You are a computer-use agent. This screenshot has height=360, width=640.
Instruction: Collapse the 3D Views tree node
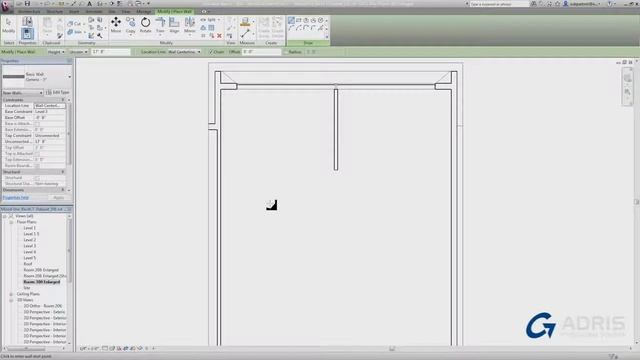point(11,300)
